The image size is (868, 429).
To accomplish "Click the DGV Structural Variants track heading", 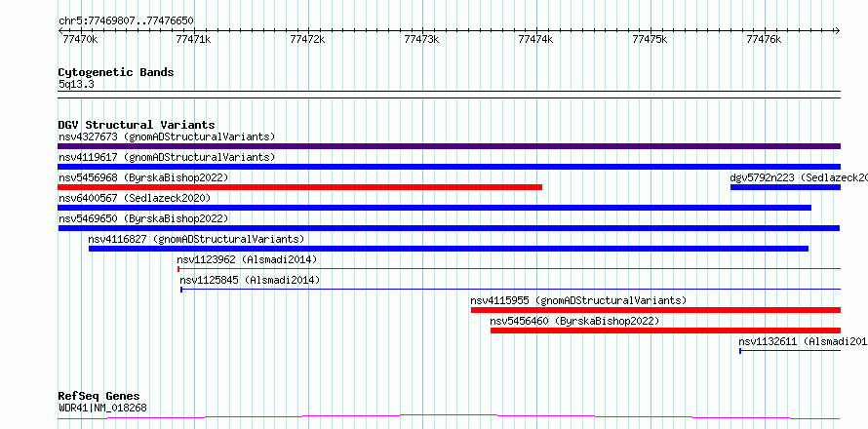I will pos(137,125).
